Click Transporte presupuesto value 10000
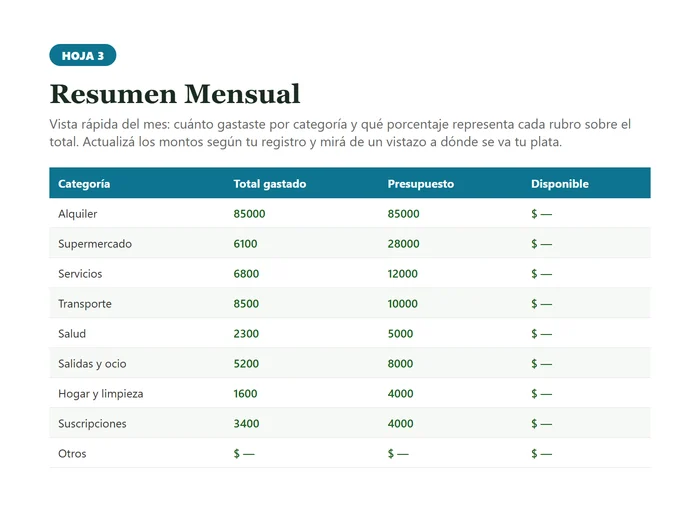Screen dimensions: 700x512 pyautogui.click(x=403, y=304)
